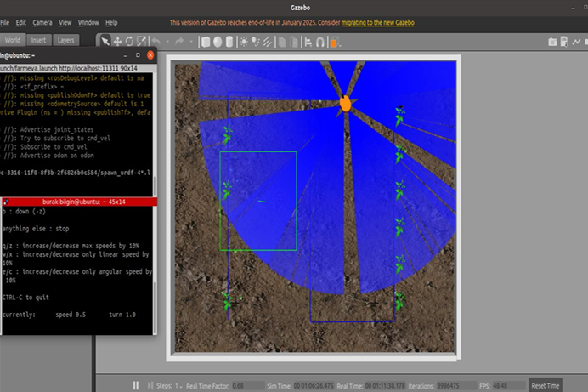Open the redo history dropdown arrow
The width and height of the screenshot is (588, 392).
[x=192, y=41]
